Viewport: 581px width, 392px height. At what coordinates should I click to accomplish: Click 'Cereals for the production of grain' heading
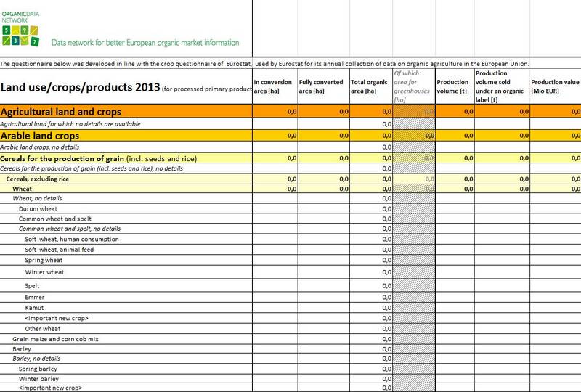coord(99,158)
